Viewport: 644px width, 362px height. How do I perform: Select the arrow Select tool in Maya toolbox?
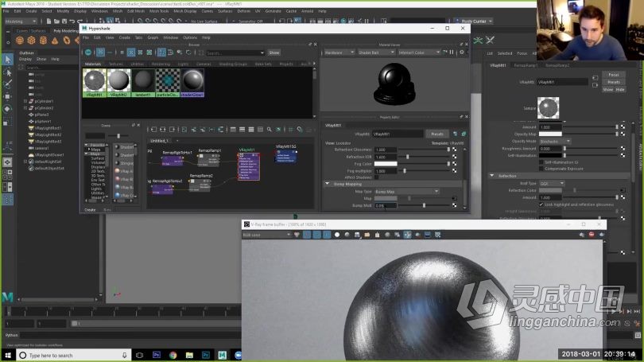(8, 60)
